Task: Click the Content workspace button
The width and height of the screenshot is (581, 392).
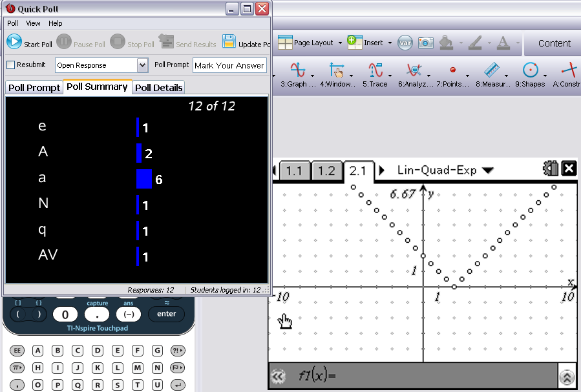Action: (x=554, y=43)
